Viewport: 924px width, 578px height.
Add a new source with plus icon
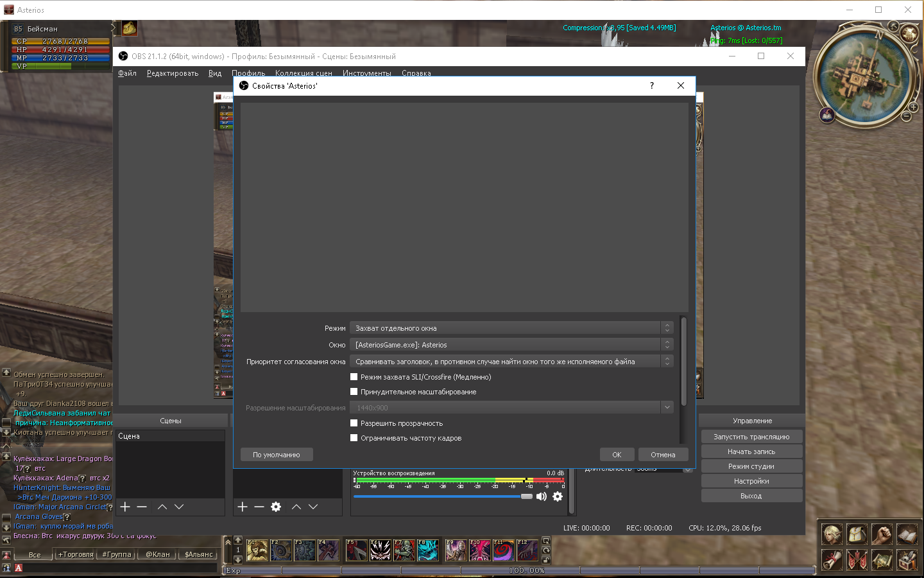point(243,507)
